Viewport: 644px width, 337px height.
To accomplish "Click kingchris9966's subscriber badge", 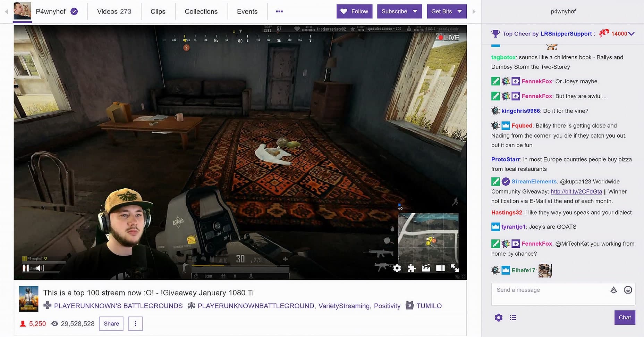I will pyautogui.click(x=495, y=111).
